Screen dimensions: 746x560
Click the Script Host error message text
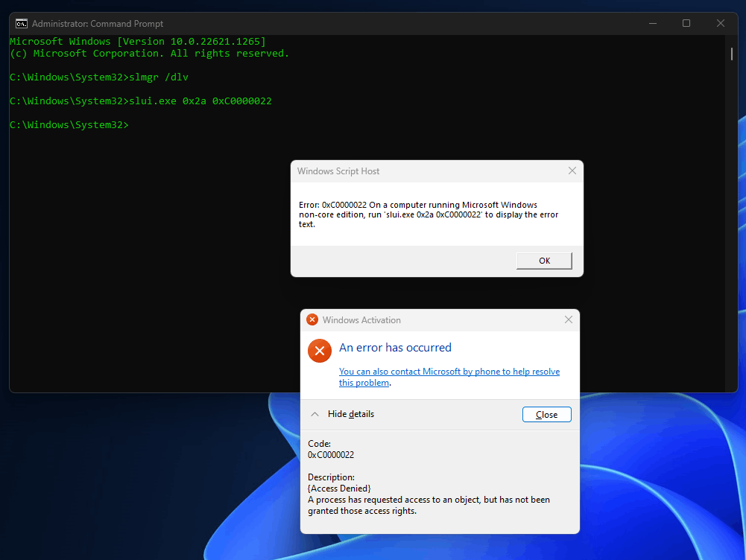429,214
